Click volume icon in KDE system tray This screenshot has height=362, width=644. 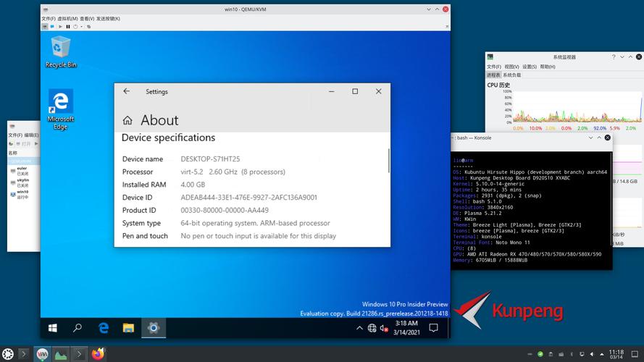[x=592, y=354]
